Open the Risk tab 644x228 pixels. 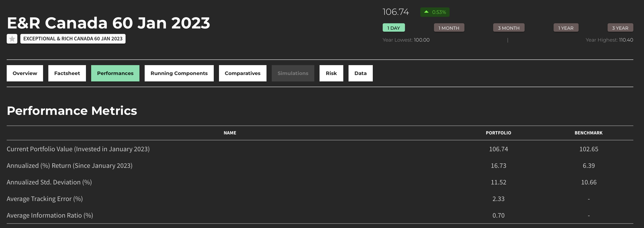(x=331, y=73)
